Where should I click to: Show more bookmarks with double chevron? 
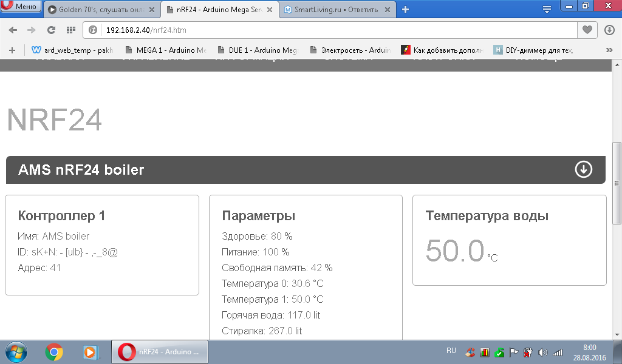point(609,50)
